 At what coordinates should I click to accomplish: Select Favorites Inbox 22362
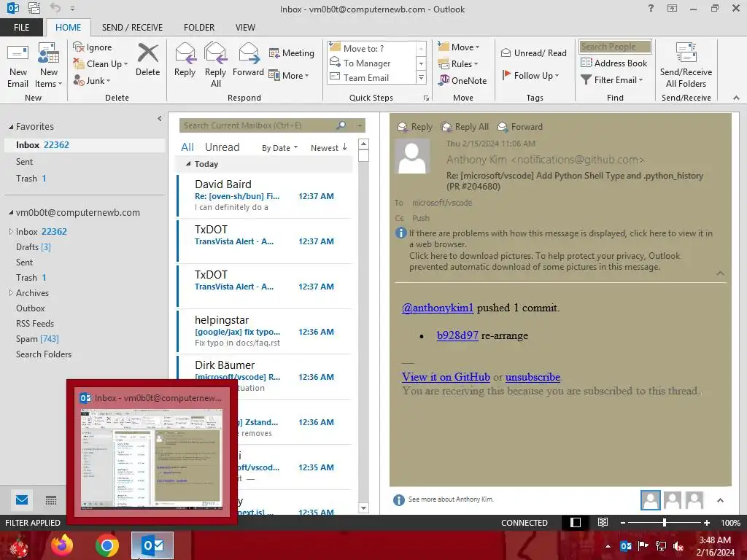[x=85, y=145]
